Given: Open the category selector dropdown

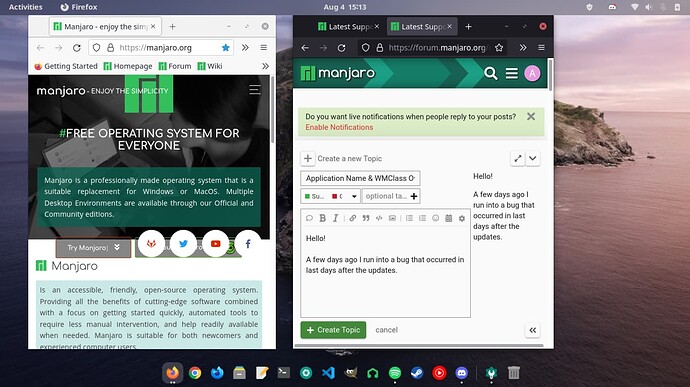Looking at the screenshot, I should [330, 196].
